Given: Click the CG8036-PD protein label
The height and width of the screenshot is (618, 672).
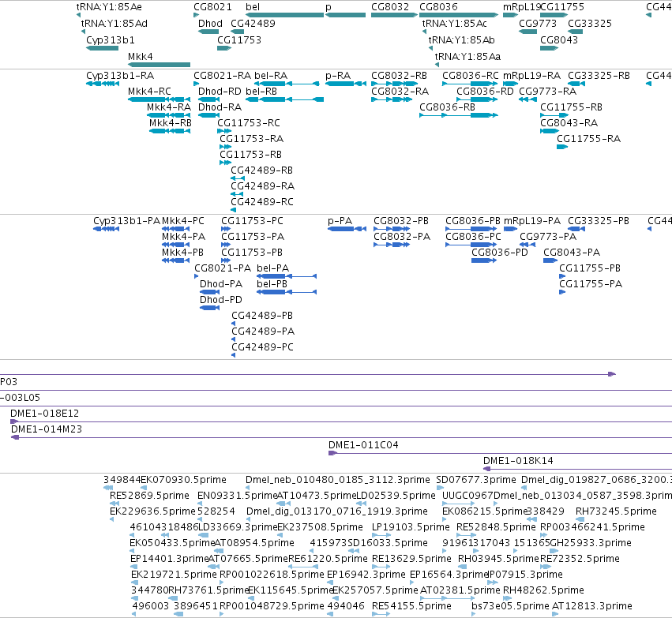Looking at the screenshot, I should [499, 253].
